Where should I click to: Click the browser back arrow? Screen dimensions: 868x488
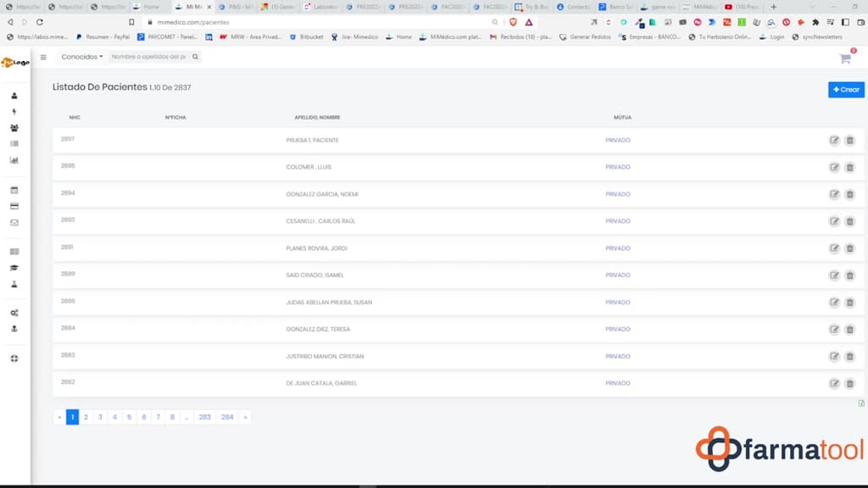pyautogui.click(x=10, y=22)
